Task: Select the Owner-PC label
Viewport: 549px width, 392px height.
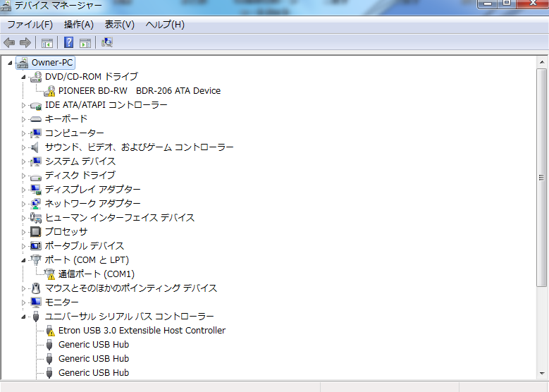Action: tap(52, 63)
